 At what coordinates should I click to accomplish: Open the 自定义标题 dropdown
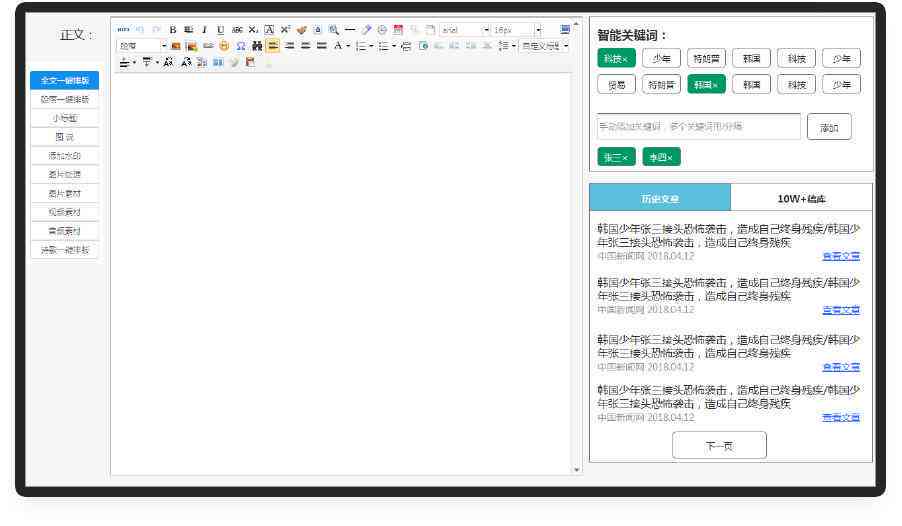(x=544, y=46)
